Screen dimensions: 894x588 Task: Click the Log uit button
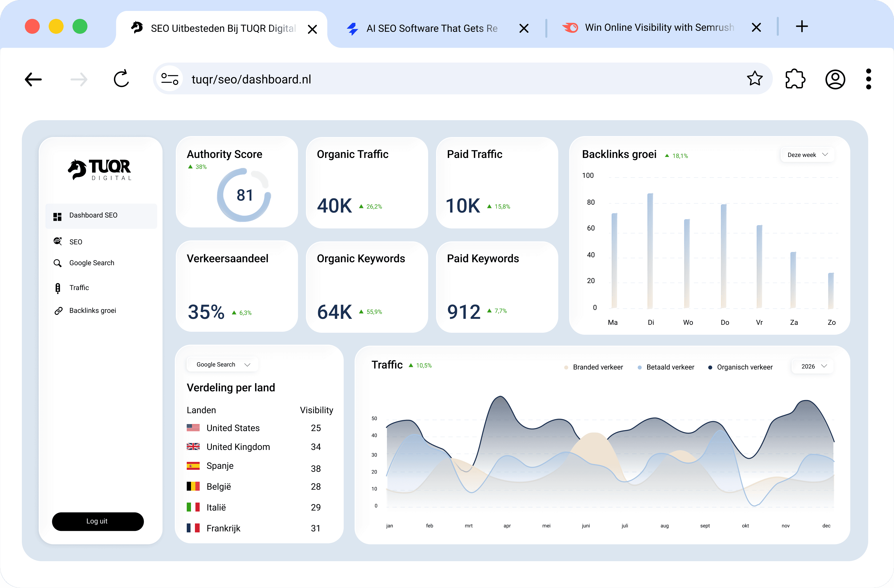(98, 521)
